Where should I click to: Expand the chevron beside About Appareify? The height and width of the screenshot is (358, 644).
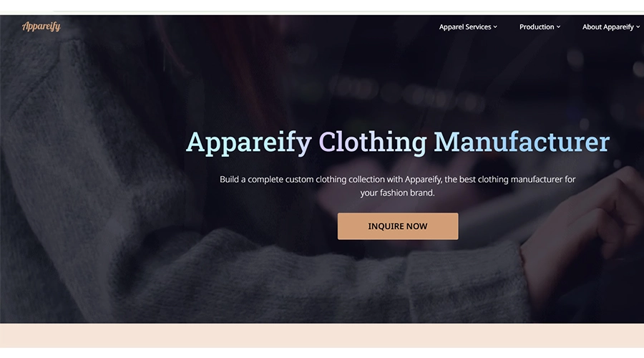[638, 27]
